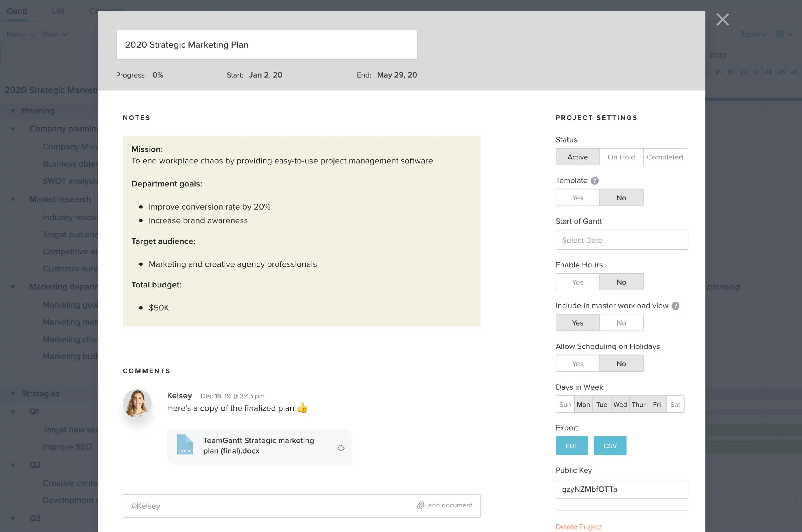This screenshot has width=802, height=532.
Task: Click the End date May 29, 20
Action: pyautogui.click(x=397, y=75)
